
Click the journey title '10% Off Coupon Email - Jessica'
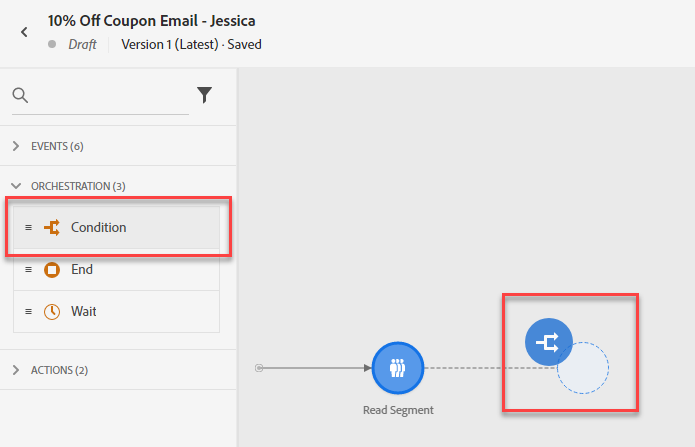(152, 21)
